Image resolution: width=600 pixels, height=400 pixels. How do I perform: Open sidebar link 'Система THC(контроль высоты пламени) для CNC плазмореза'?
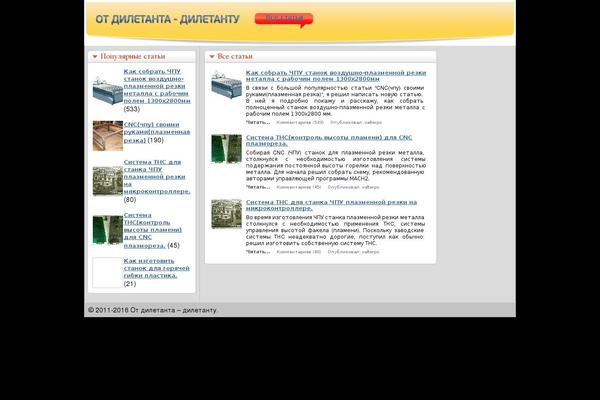(x=153, y=230)
